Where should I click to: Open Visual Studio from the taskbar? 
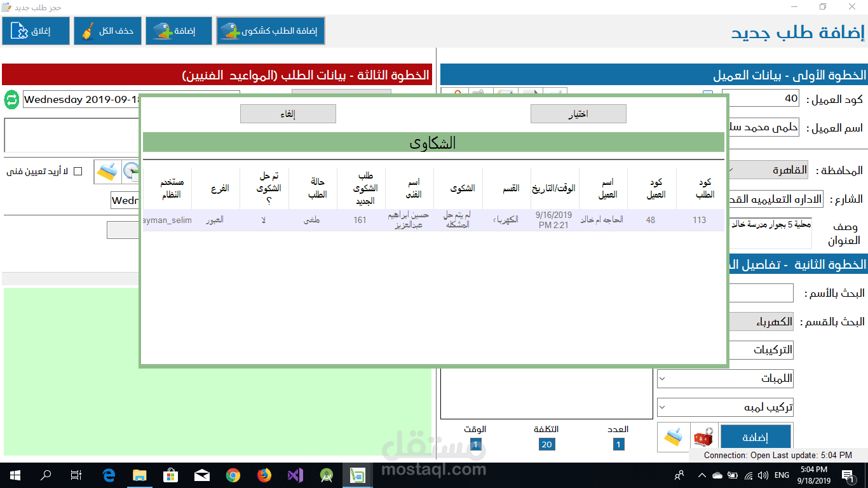point(295,475)
